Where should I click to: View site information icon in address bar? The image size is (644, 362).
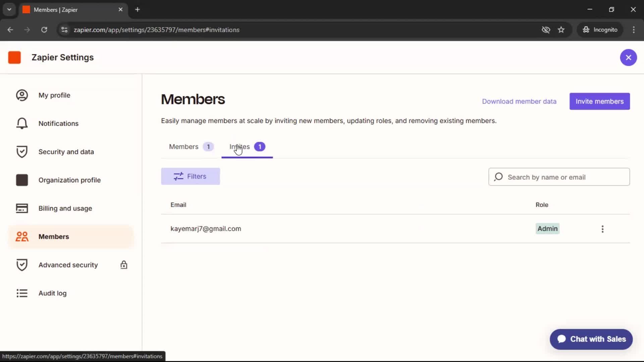click(64, 30)
